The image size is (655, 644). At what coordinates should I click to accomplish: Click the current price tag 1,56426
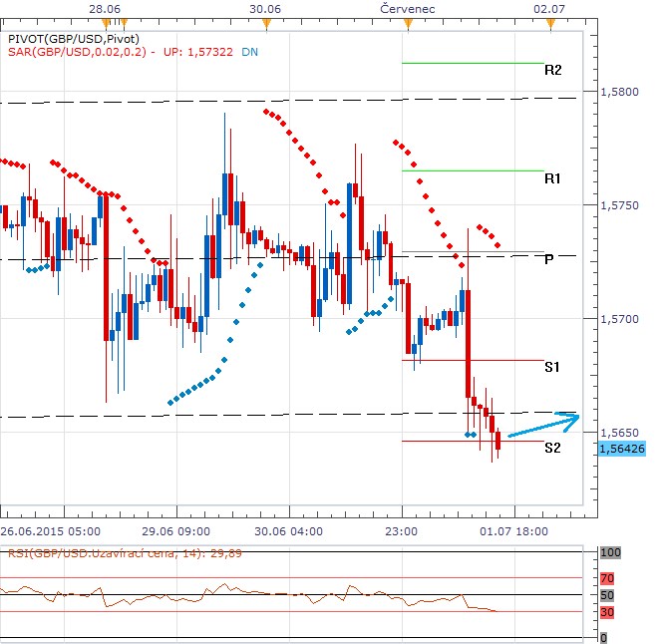click(622, 450)
